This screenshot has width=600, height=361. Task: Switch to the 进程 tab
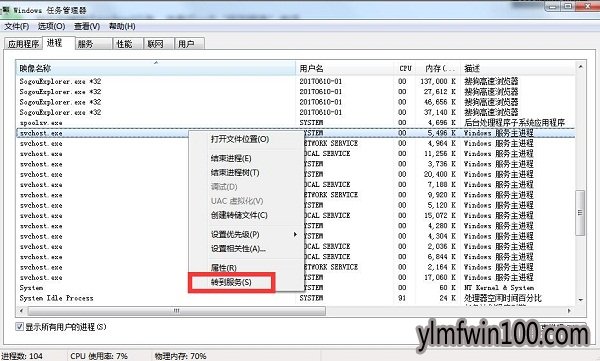coord(58,43)
